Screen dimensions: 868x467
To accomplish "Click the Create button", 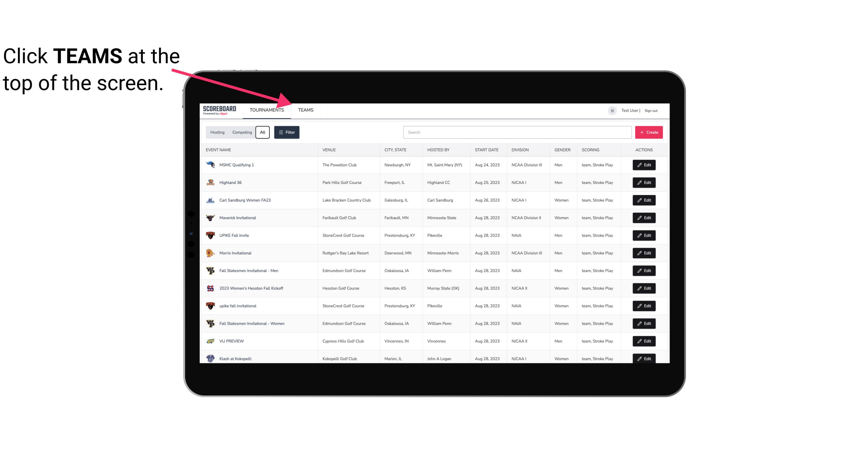I will coord(649,132).
